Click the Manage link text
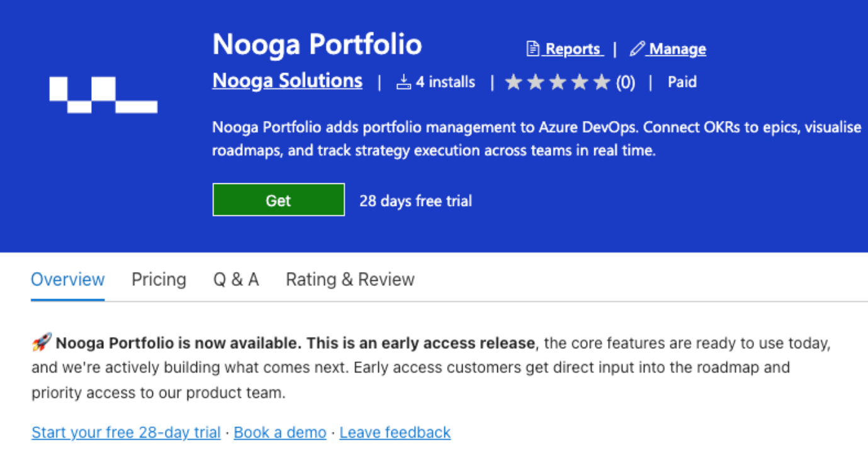The width and height of the screenshot is (868, 456). click(x=677, y=49)
